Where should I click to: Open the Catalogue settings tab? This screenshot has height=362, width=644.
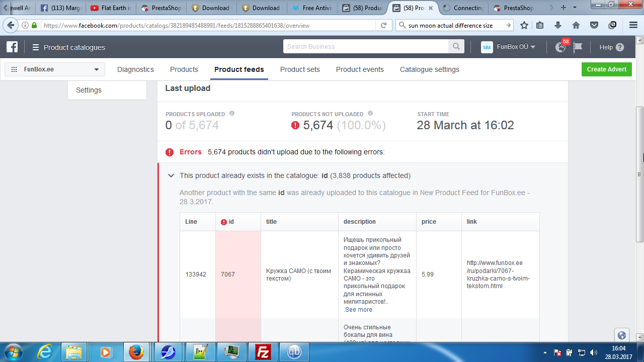pyautogui.click(x=430, y=69)
